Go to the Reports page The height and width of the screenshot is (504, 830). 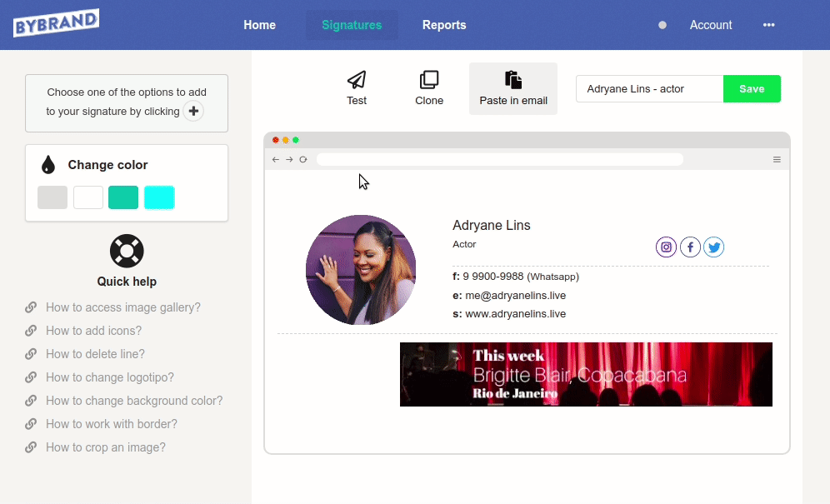444,25
